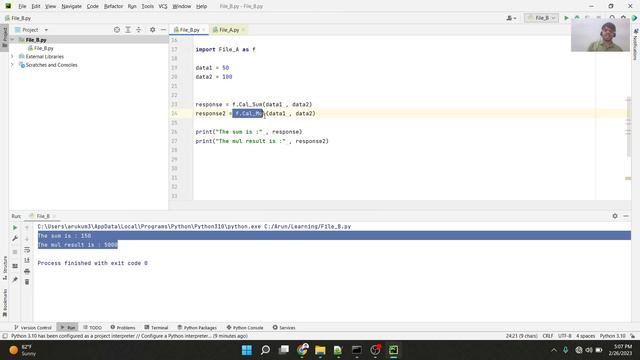Print console output printer icon
Image resolution: width=640 pixels, height=360 pixels.
[x=27, y=271]
